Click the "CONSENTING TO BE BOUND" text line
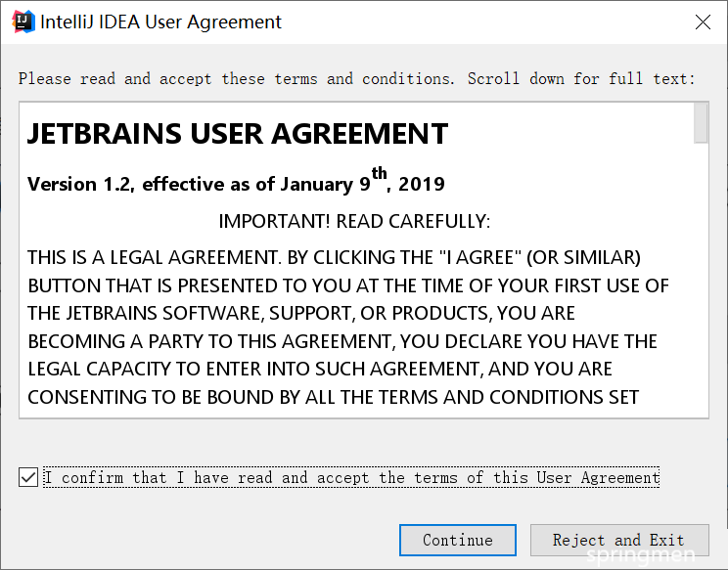Screen dimensions: 728x570 334,397
